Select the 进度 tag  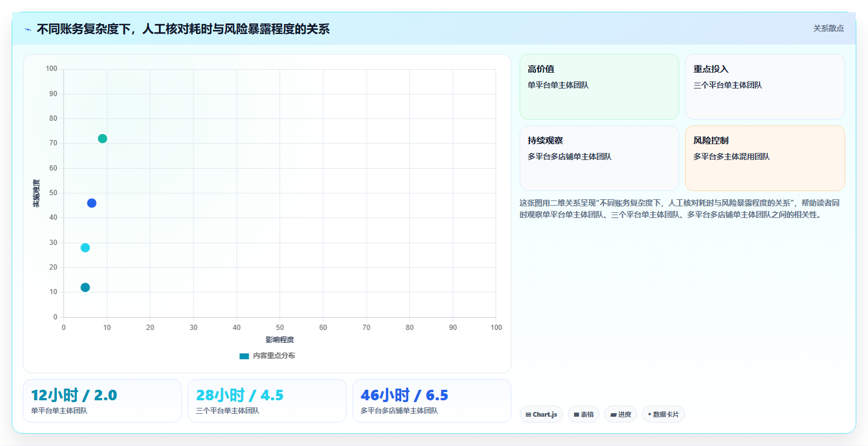click(621, 414)
